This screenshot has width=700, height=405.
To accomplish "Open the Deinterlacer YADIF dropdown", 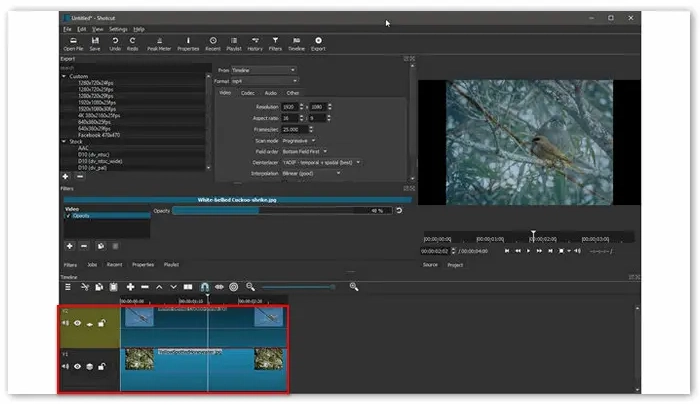I will pos(321,163).
